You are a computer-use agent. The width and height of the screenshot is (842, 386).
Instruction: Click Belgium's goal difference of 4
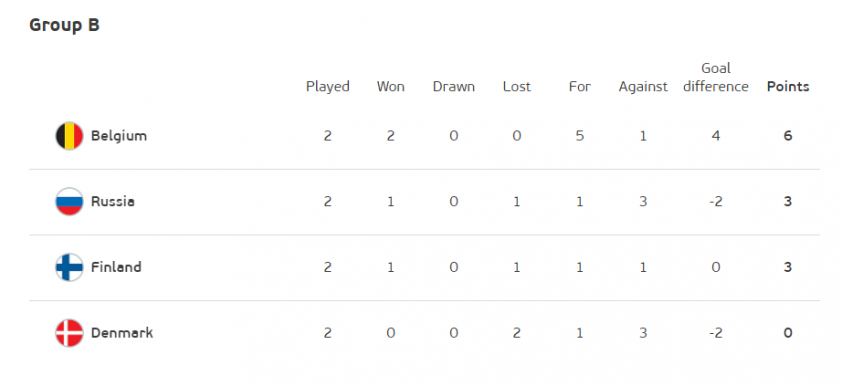tap(716, 136)
